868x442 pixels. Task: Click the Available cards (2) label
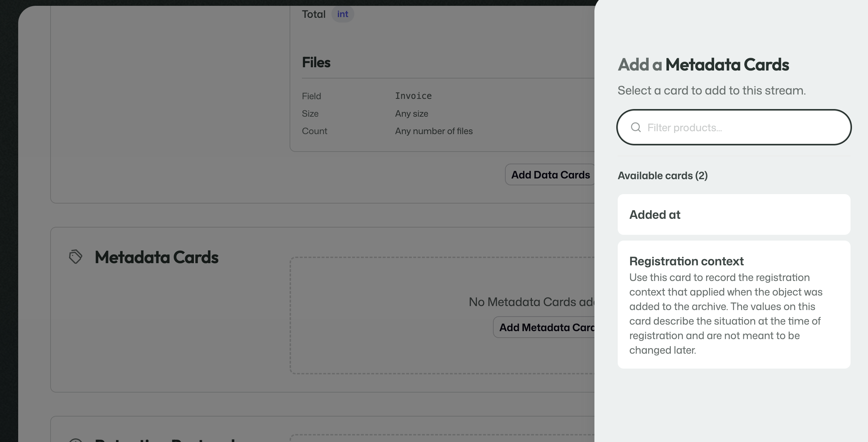point(663,176)
